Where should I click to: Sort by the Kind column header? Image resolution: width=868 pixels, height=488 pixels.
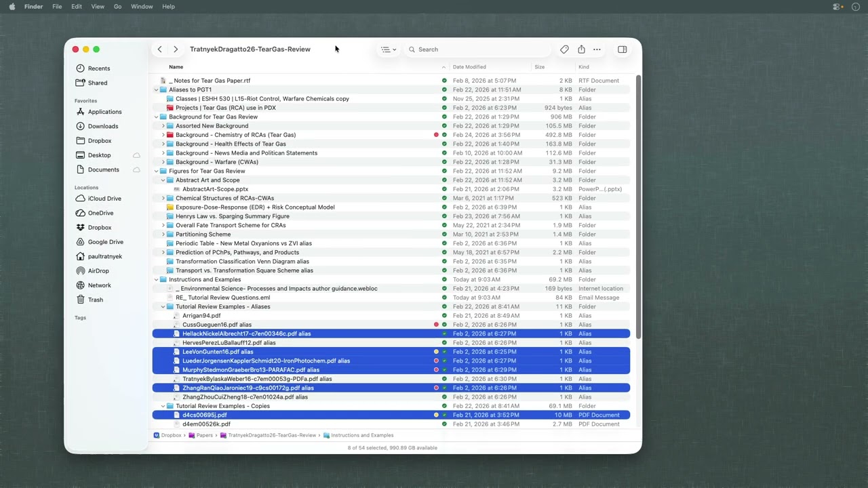[584, 67]
